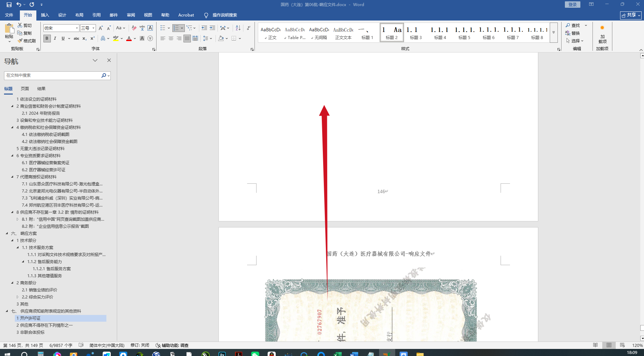
Task: Switch to the 布局 ribbon tab
Action: click(x=79, y=15)
